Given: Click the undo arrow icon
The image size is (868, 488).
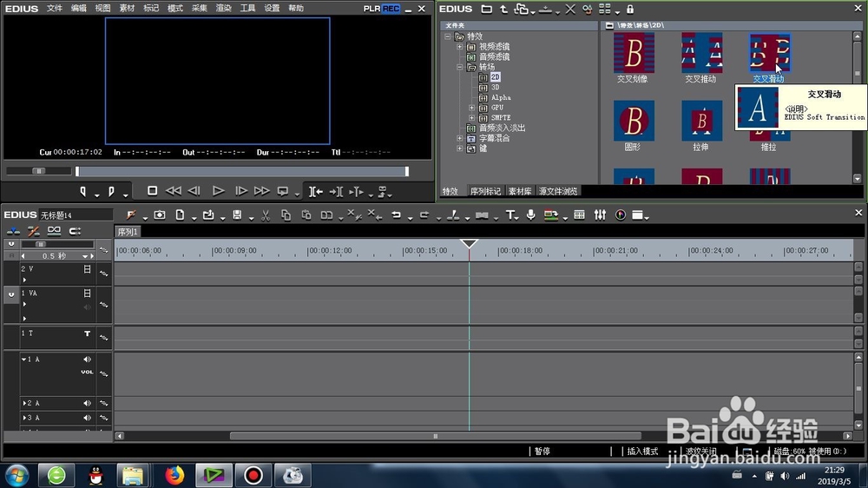Looking at the screenshot, I should (x=396, y=215).
